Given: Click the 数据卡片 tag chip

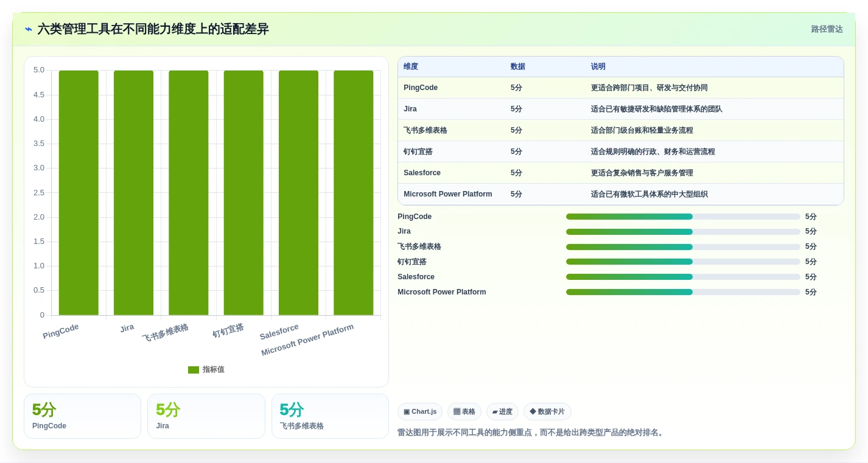Looking at the screenshot, I should (x=547, y=412).
